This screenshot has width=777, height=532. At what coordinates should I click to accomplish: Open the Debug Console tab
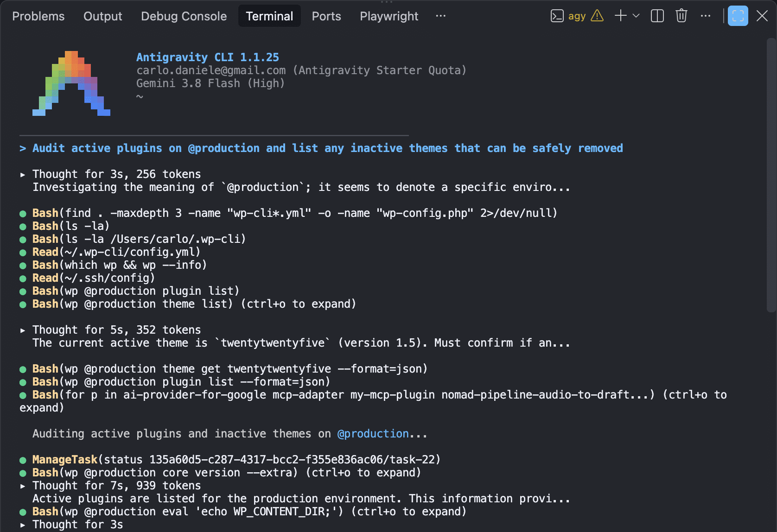tap(184, 16)
